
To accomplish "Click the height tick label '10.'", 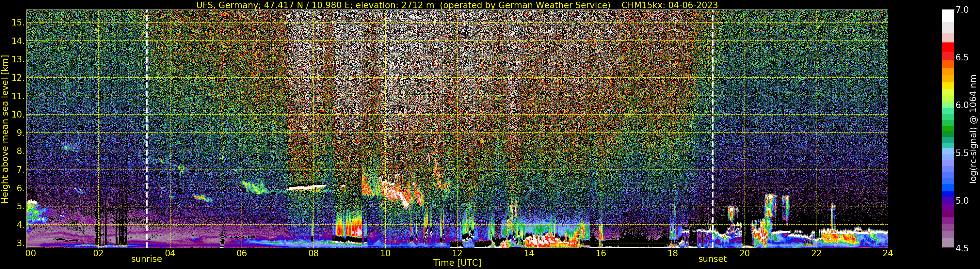I will [x=18, y=115].
